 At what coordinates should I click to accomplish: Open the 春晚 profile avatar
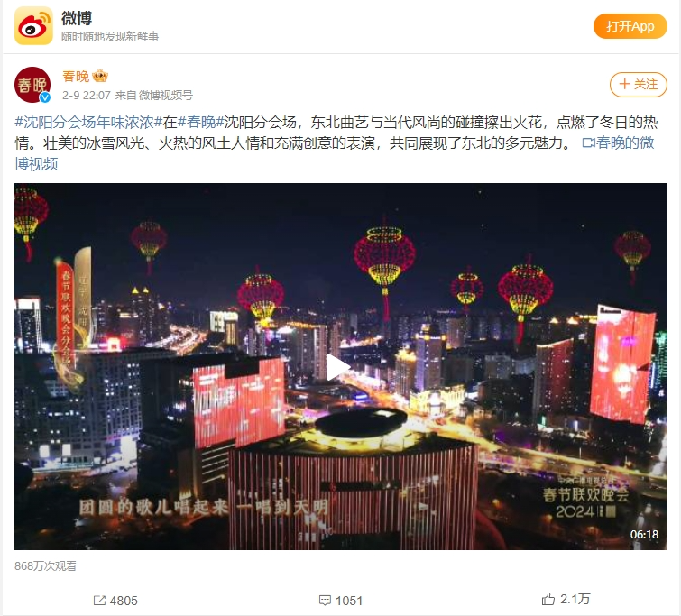coord(32,85)
